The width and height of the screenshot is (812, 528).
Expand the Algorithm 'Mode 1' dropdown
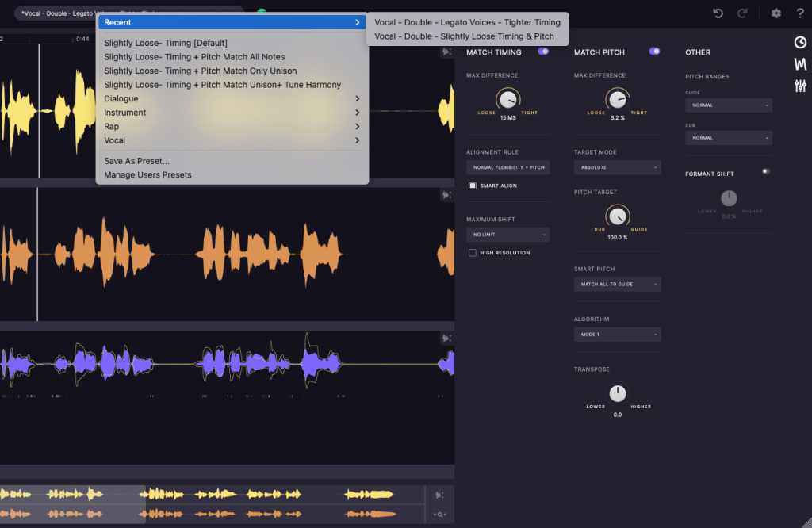(x=617, y=335)
